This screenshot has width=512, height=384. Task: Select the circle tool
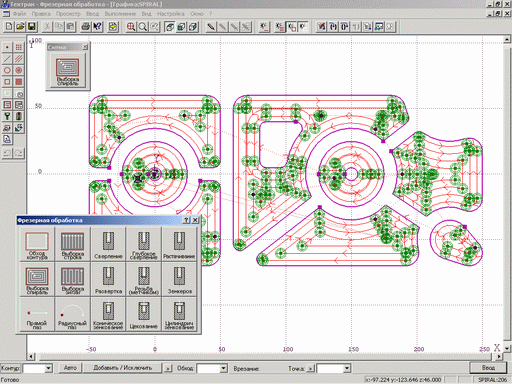(x=7, y=70)
